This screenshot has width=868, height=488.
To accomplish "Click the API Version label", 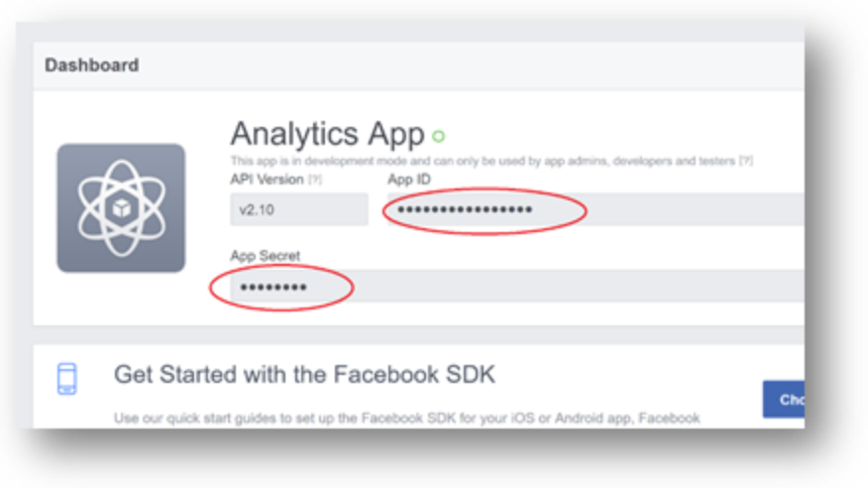I will 267,180.
